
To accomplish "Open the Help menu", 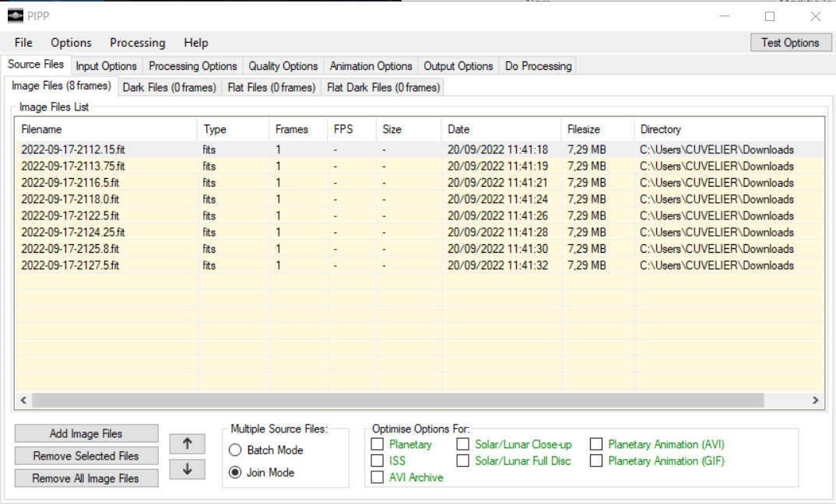I will click(195, 43).
